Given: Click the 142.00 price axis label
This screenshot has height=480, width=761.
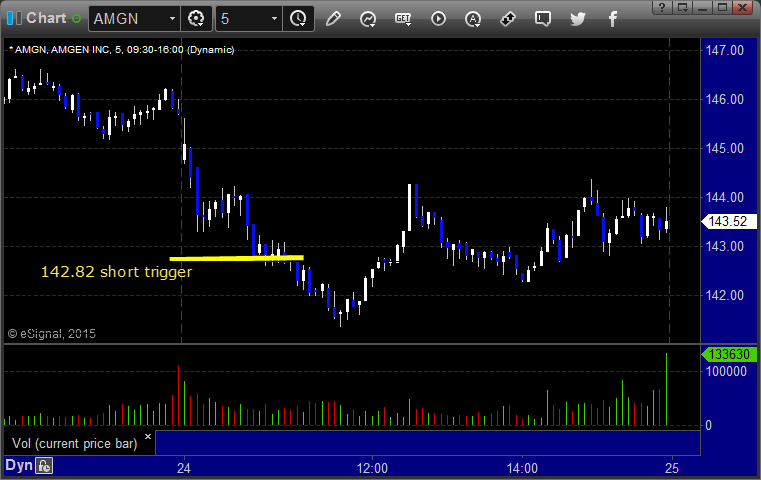Looking at the screenshot, I should click(725, 295).
